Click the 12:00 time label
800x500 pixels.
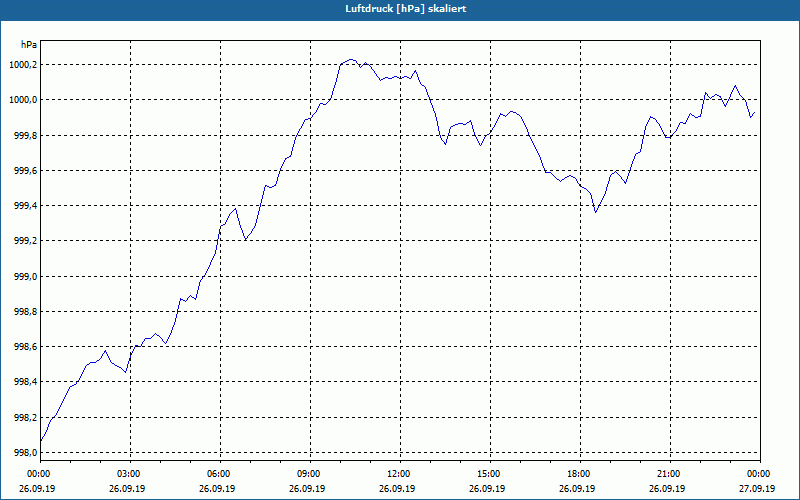pyautogui.click(x=399, y=474)
